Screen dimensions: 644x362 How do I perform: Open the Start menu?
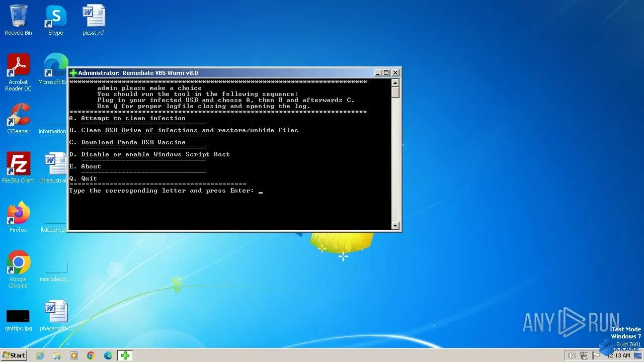coord(14,355)
